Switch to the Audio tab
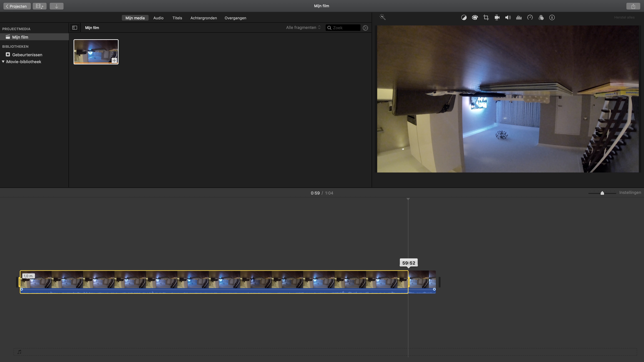 pos(158,18)
